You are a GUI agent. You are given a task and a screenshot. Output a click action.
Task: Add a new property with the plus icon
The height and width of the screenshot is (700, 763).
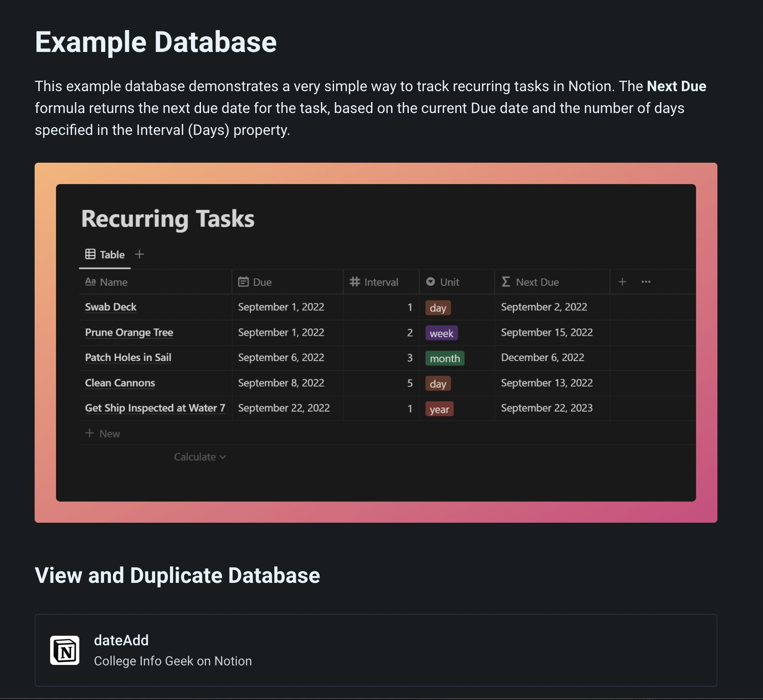[622, 282]
